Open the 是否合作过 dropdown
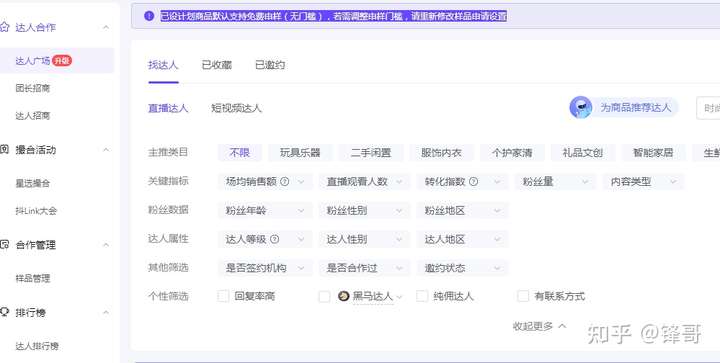Viewport: 720px width, 363px height. (x=364, y=268)
